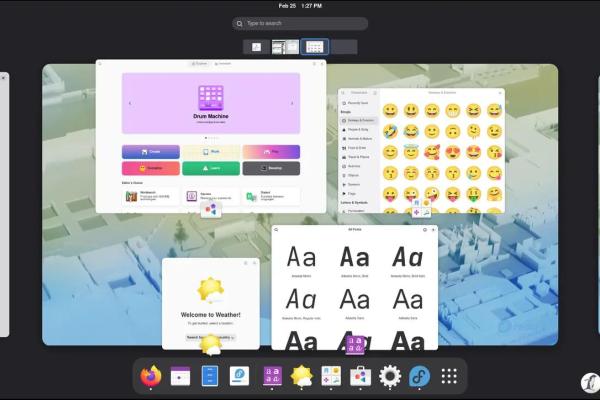600x400 pixels.
Task: Open the Software store icon in the dash
Action: [360, 376]
